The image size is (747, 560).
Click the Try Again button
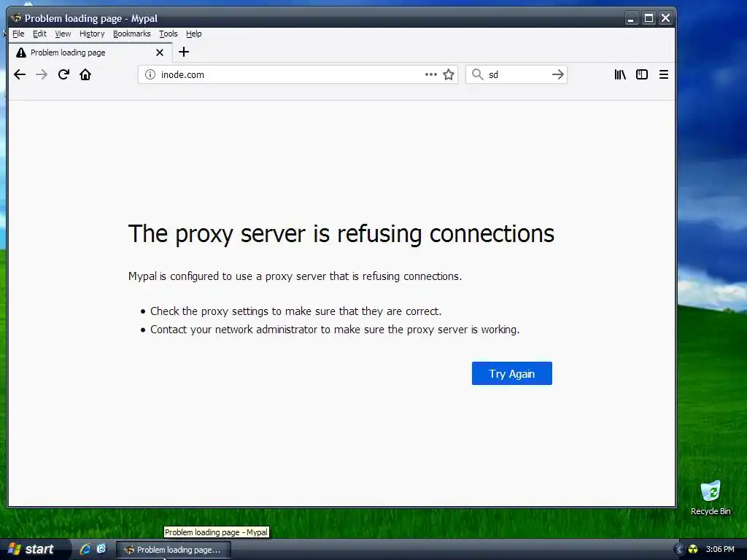pyautogui.click(x=511, y=373)
